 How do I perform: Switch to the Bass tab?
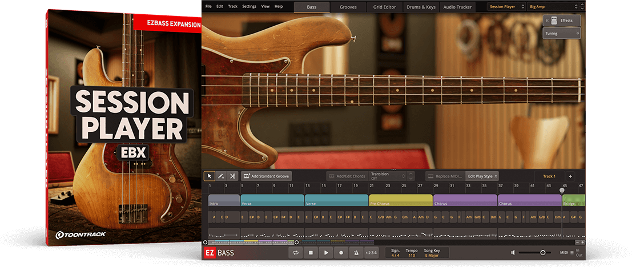[312, 7]
